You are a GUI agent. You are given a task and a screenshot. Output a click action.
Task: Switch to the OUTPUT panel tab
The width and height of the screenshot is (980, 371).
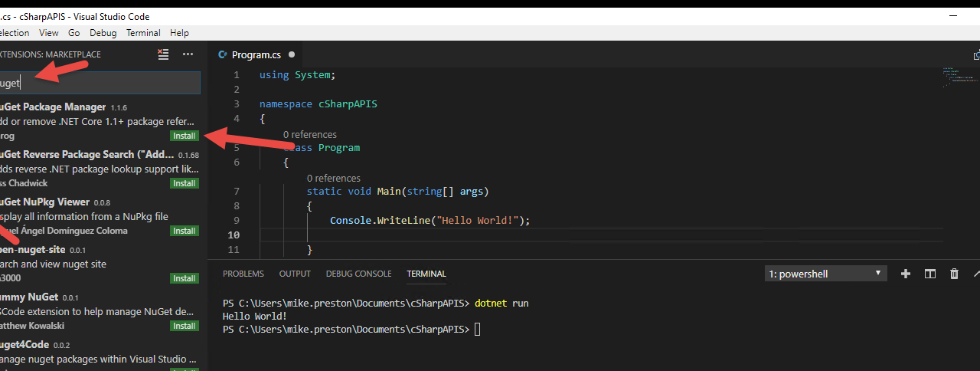click(x=295, y=274)
